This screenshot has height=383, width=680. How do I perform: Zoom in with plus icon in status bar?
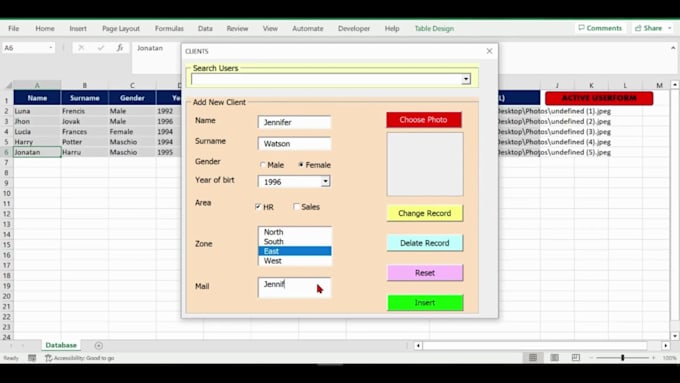pos(654,358)
